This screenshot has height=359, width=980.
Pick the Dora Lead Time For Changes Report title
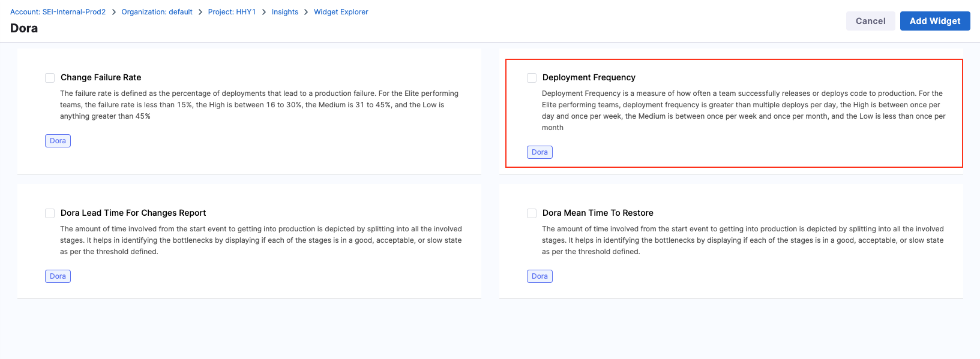coord(133,213)
